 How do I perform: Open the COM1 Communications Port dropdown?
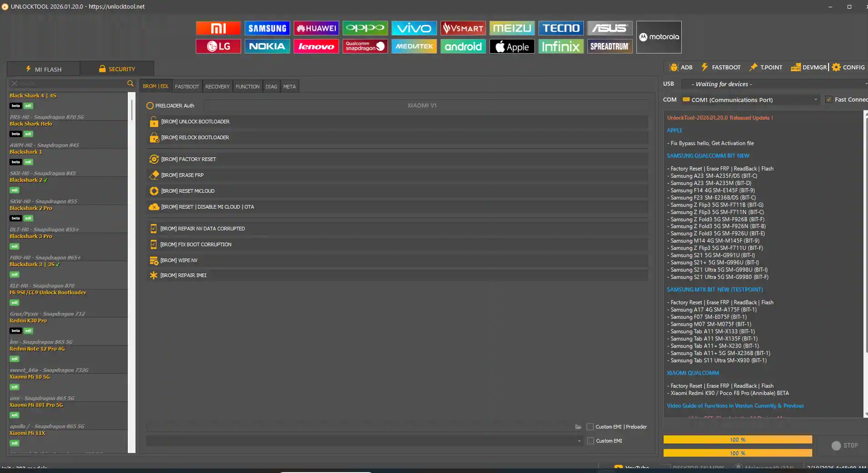(815, 99)
